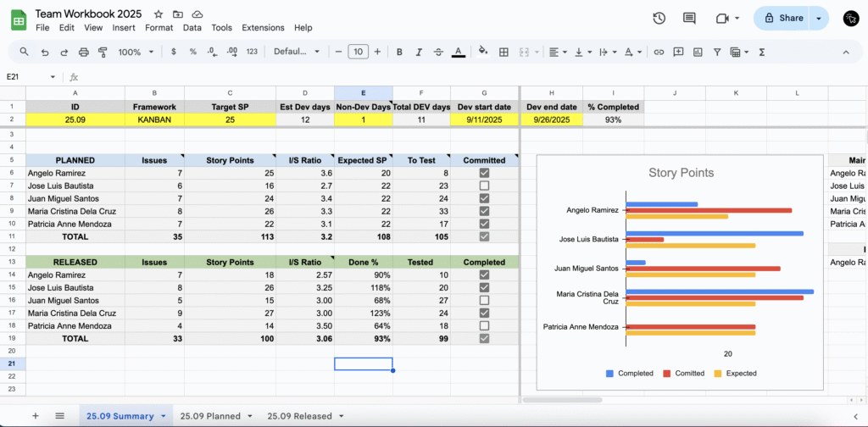The width and height of the screenshot is (868, 427).
Task: Click the Print icon
Action: tap(83, 52)
